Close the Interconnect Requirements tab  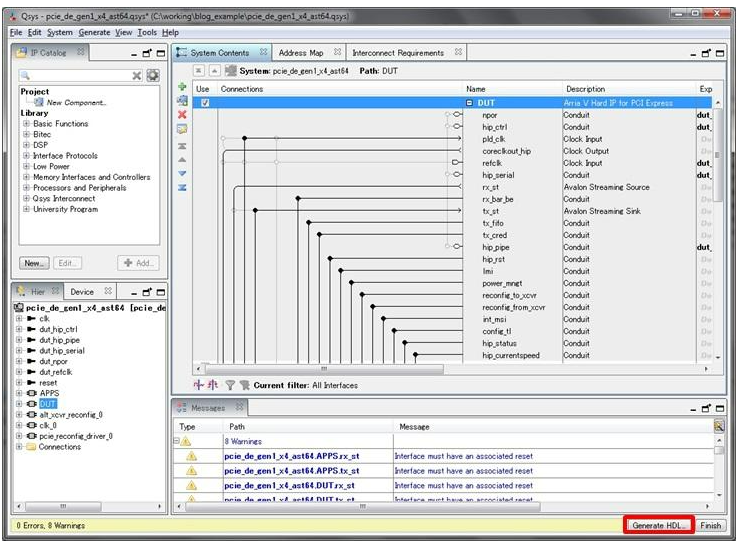click(x=458, y=52)
